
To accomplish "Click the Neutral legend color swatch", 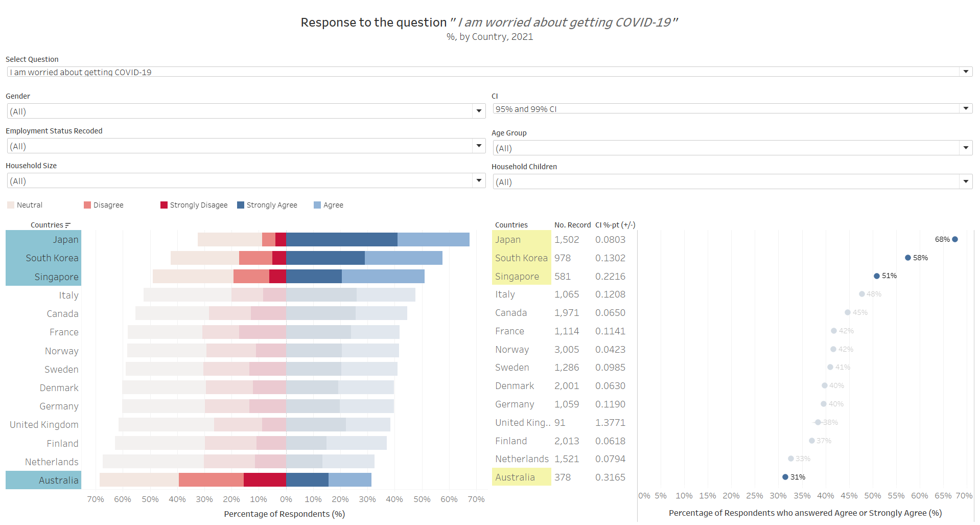I will click(11, 205).
